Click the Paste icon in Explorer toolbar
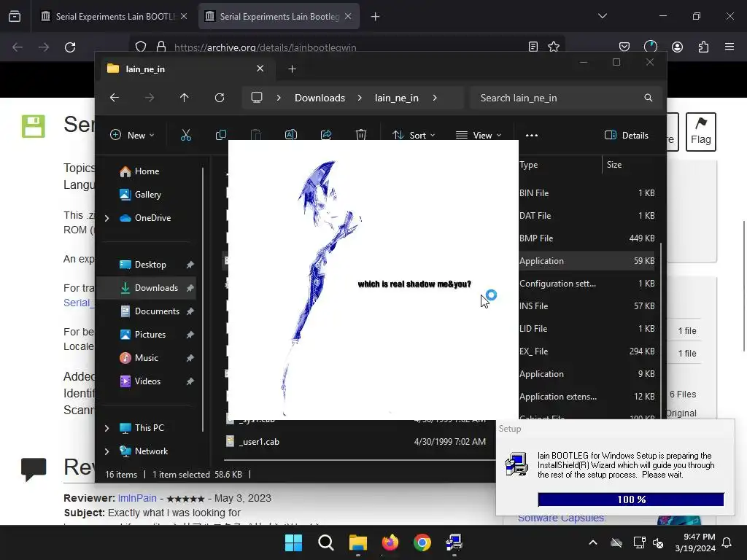This screenshot has width=747, height=560. tap(256, 135)
